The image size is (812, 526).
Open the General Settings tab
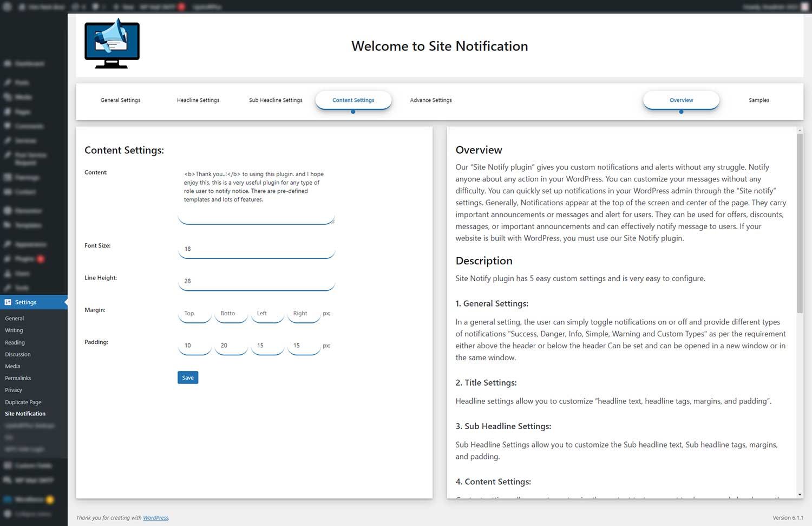(x=120, y=100)
